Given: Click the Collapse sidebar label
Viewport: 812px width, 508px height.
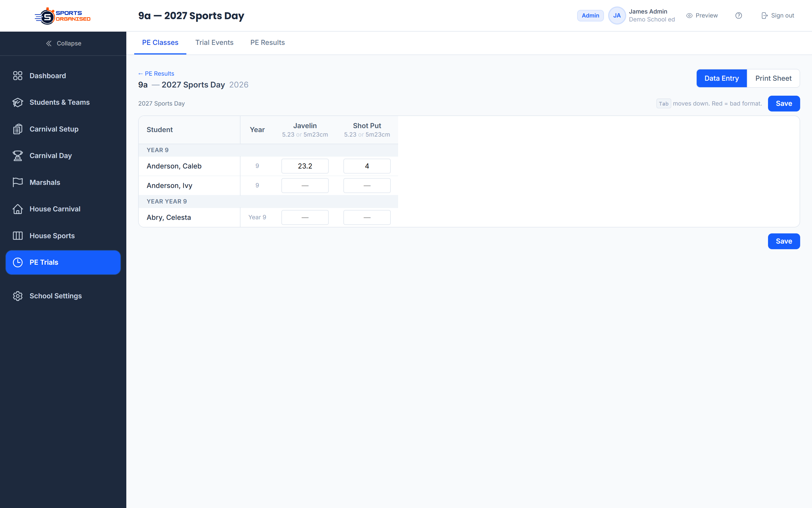Looking at the screenshot, I should (69, 43).
